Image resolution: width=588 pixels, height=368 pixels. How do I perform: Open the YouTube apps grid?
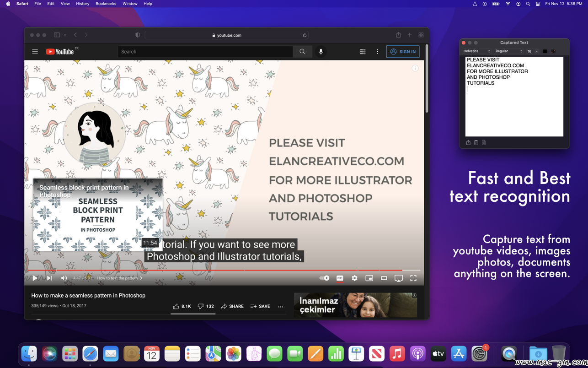(363, 52)
